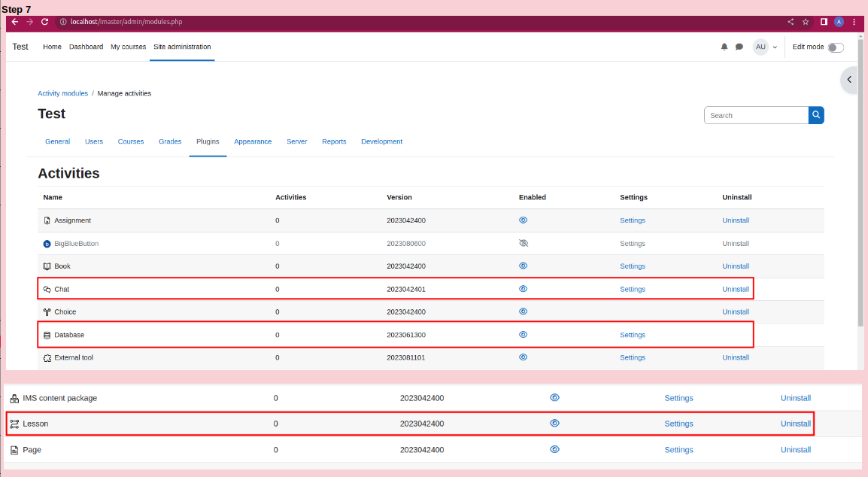Open the block drawer chevron
Screen dimensions: 868x477
(x=849, y=80)
